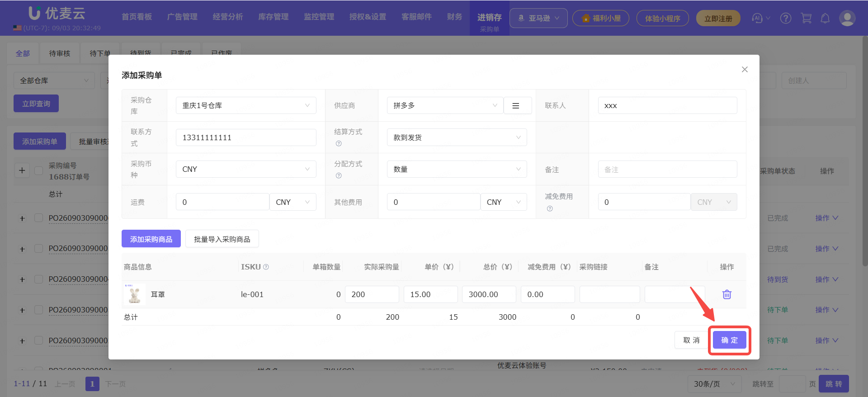Open 监控管理 in the top navigation
The width and height of the screenshot is (868, 397).
[319, 17]
